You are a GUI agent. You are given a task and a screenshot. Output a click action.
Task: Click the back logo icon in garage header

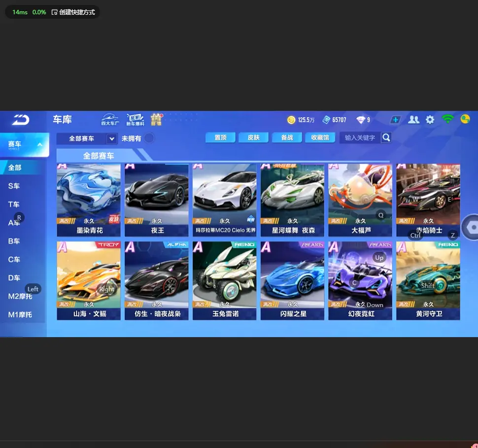click(x=20, y=120)
